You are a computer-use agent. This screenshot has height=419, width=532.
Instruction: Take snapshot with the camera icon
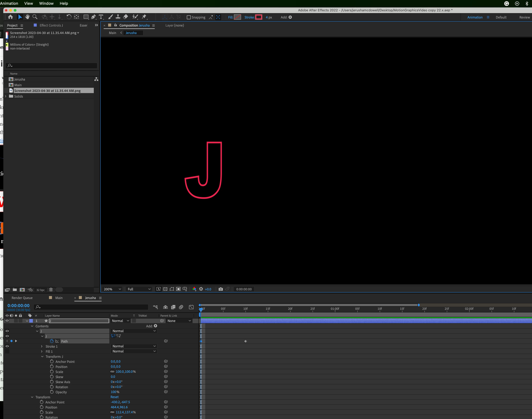(220, 289)
